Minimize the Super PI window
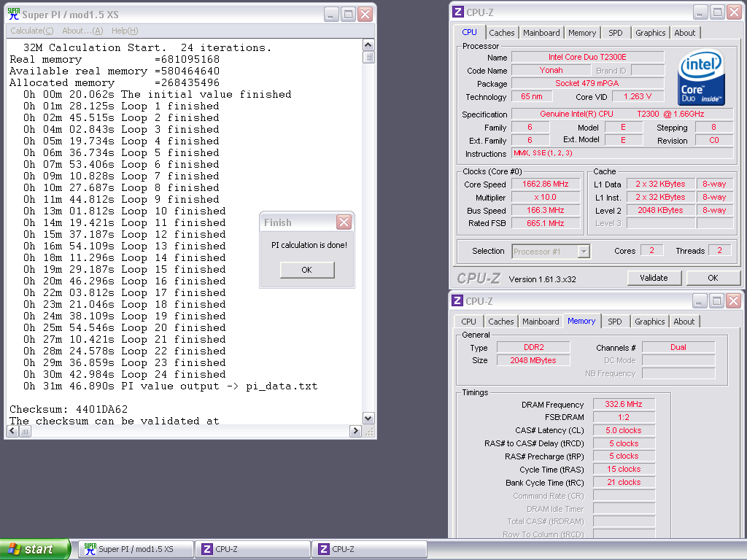This screenshot has height=560, width=747. [331, 15]
